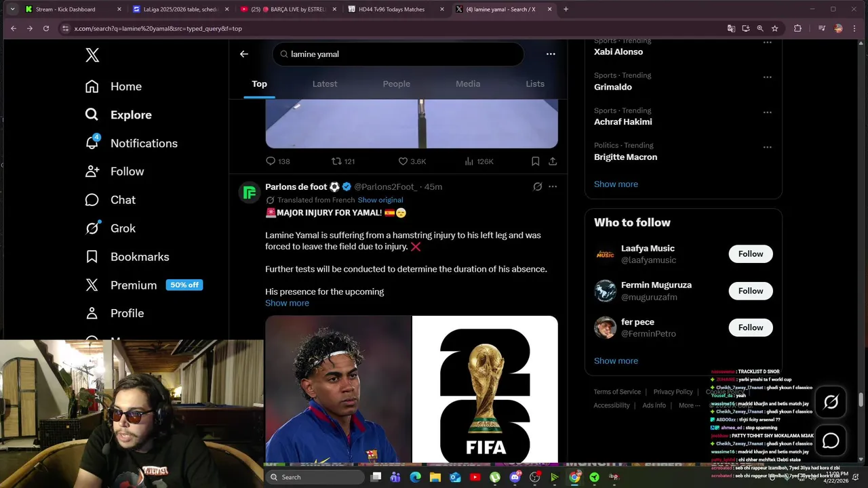Viewport: 868px width, 488px height.
Task: Switch to the Media search tab
Action: point(468,84)
